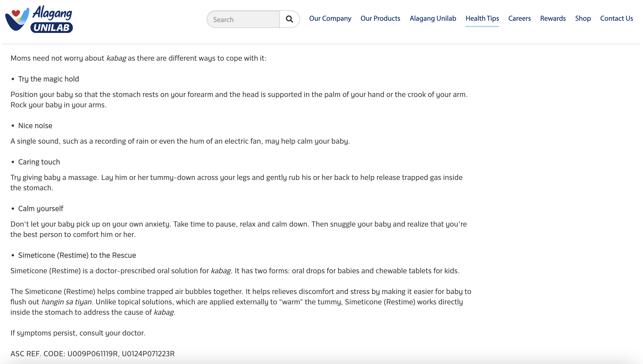The height and width of the screenshot is (364, 643).
Task: Click the search magnifier icon
Action: coord(289,19)
